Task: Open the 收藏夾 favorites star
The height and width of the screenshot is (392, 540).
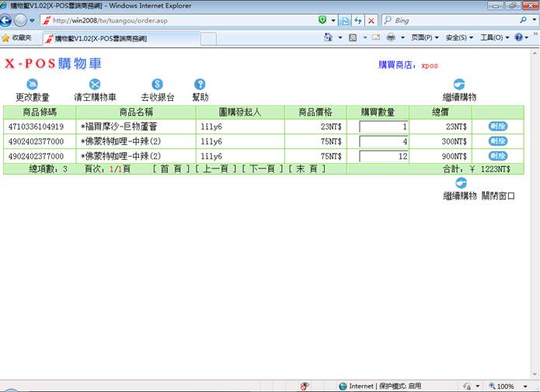Action: point(17,38)
